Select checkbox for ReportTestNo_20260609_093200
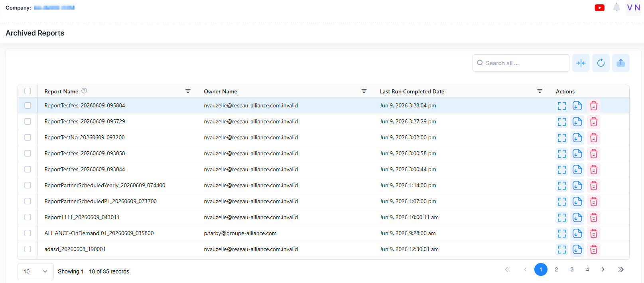The image size is (644, 283). tap(28, 137)
